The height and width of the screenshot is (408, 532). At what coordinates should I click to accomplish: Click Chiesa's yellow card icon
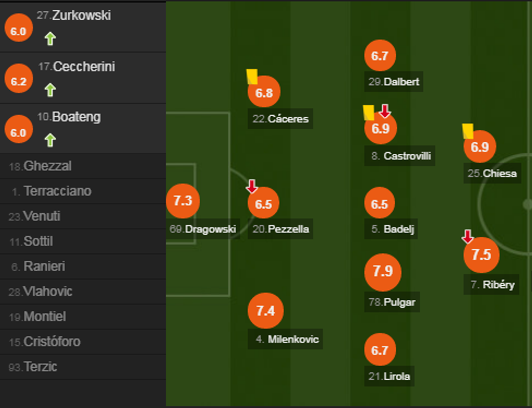tap(468, 131)
